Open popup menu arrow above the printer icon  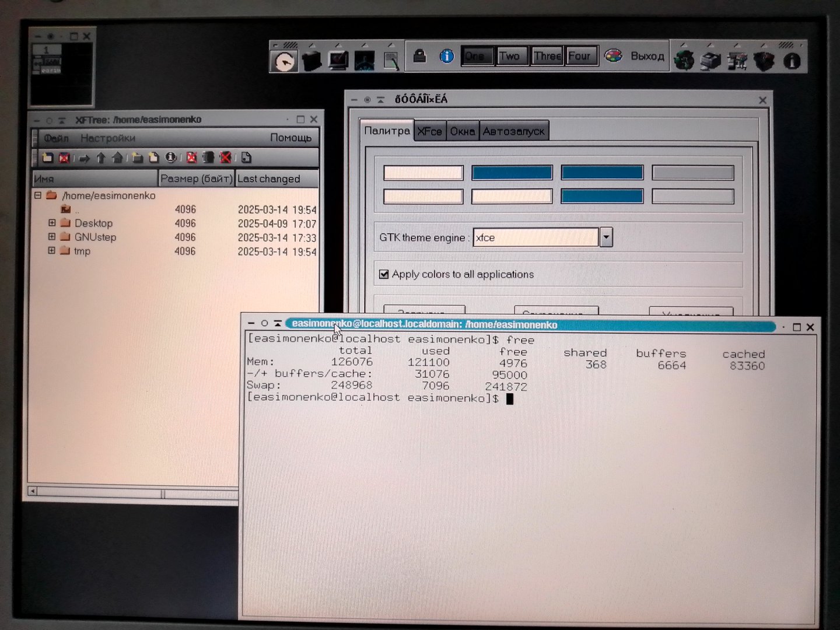710,45
